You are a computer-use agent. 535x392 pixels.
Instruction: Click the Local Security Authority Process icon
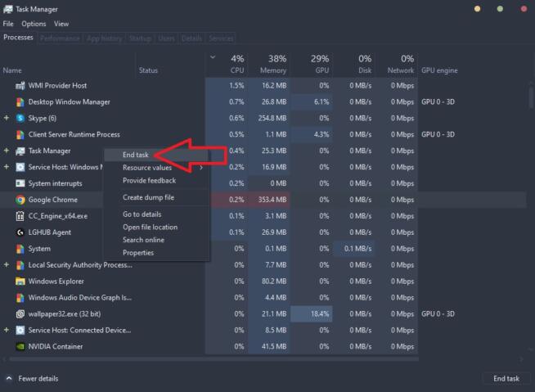[x=20, y=265]
